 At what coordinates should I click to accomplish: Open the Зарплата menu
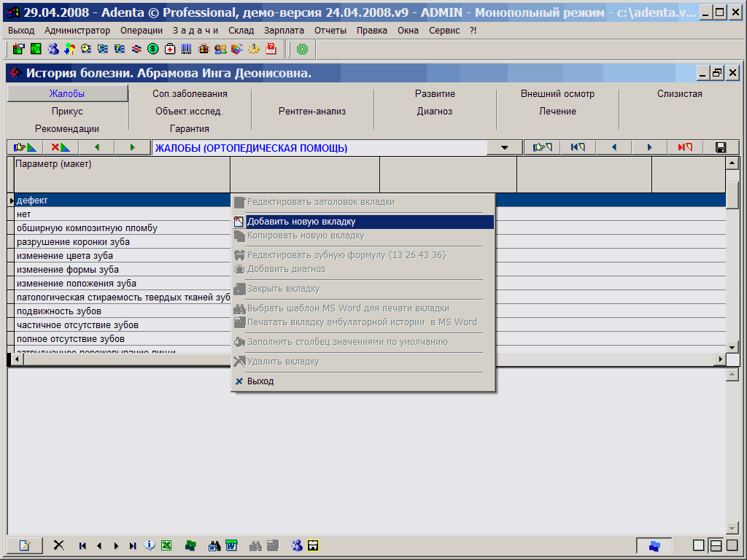tap(284, 31)
